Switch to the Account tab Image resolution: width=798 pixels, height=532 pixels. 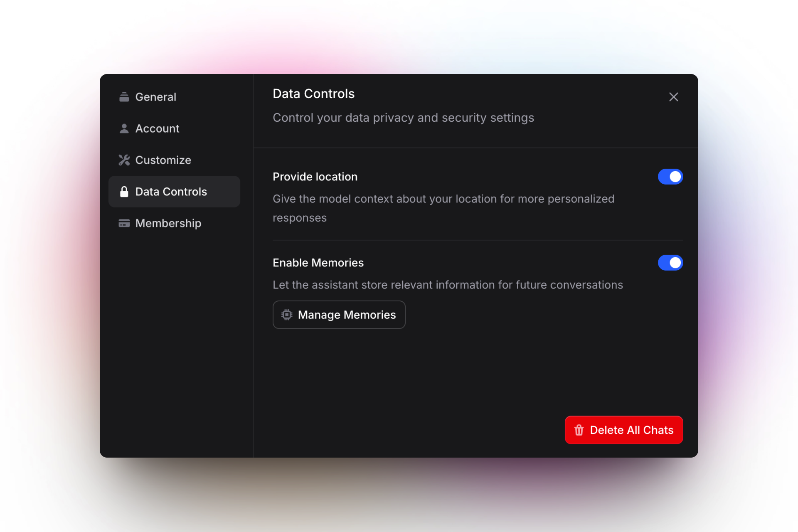point(158,128)
